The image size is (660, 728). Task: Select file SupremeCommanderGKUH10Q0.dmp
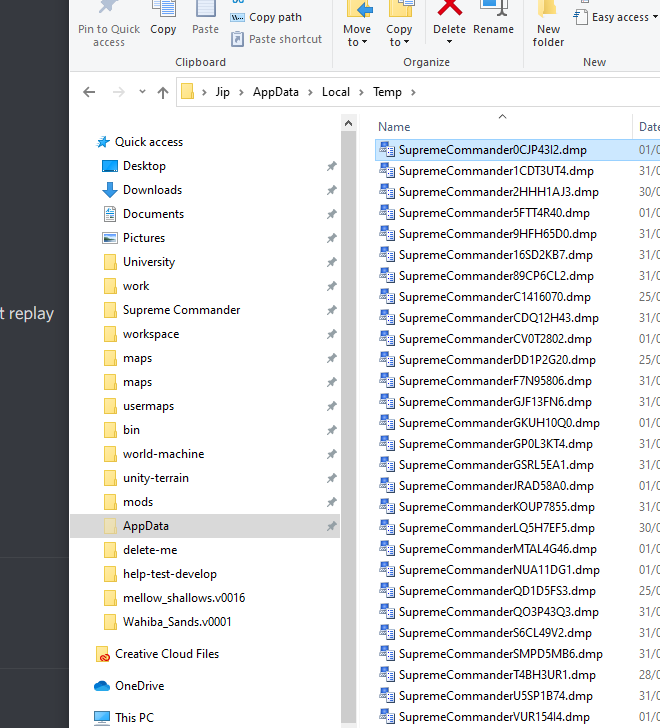(499, 423)
